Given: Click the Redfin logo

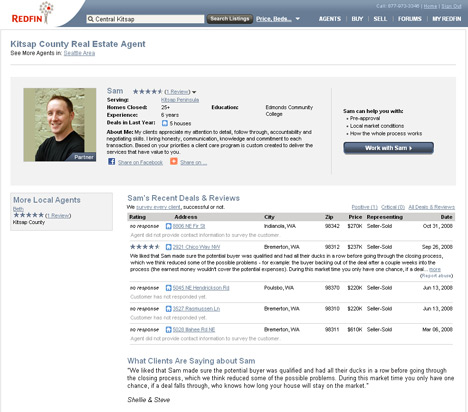Looking at the screenshot, I should tap(32, 13).
